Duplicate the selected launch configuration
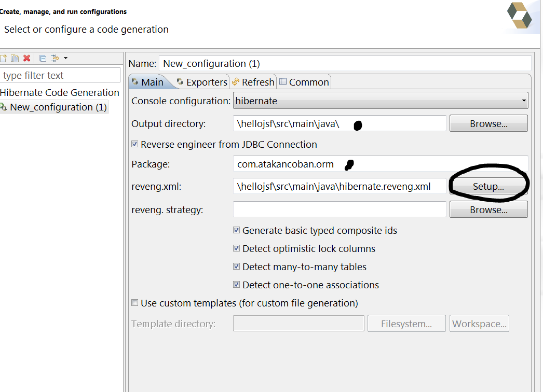 click(15, 58)
